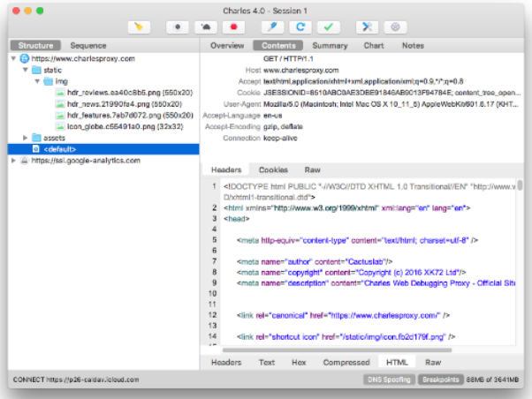This screenshot has height=399, width=532.
Task: Click the document icon of <default> row
Action: click(x=35, y=149)
